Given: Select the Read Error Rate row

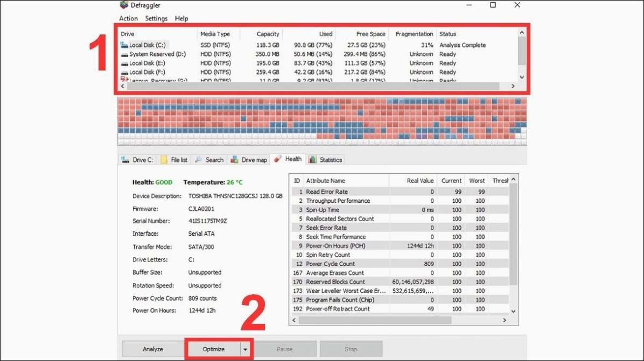Looking at the screenshot, I should pos(400,192).
